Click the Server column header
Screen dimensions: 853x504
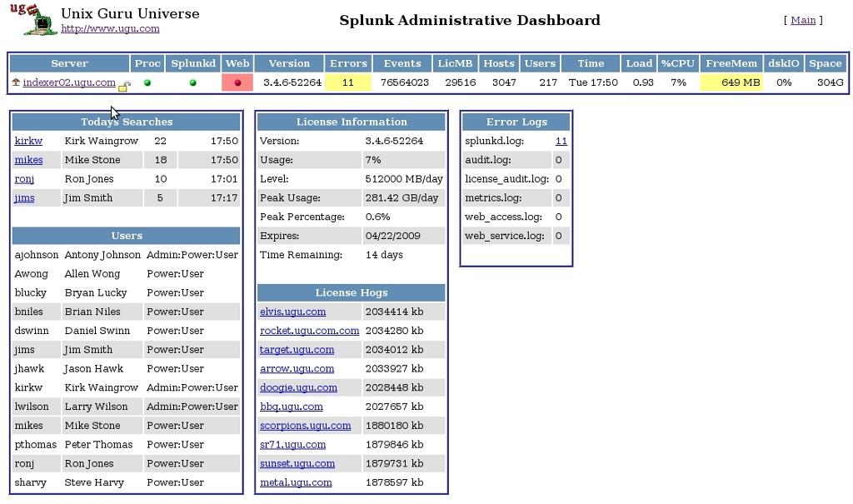[69, 63]
